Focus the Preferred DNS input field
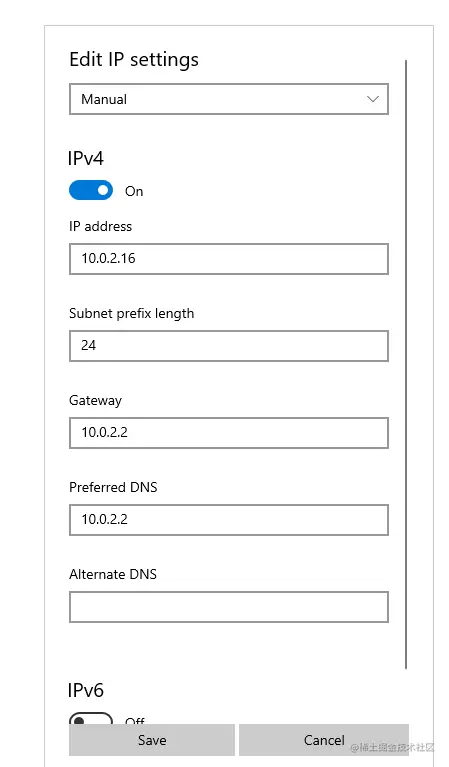Image resolution: width=449 pixels, height=767 pixels. pos(228,520)
